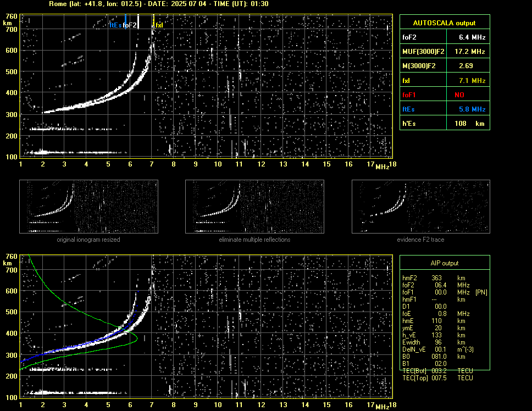
Task: Click the red foF1 label in AUTOSCALA table
Action: tap(409, 95)
